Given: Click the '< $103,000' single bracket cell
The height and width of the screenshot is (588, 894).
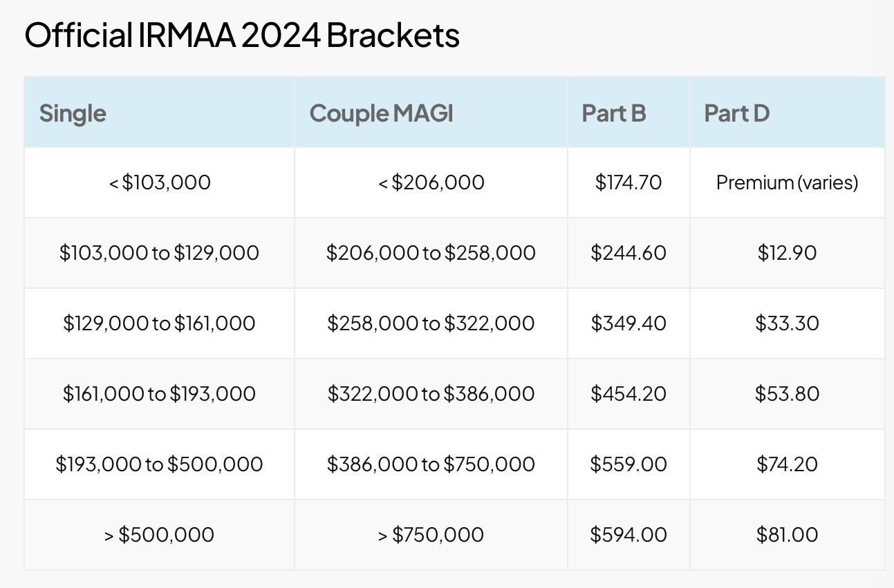Looking at the screenshot, I should tap(160, 182).
